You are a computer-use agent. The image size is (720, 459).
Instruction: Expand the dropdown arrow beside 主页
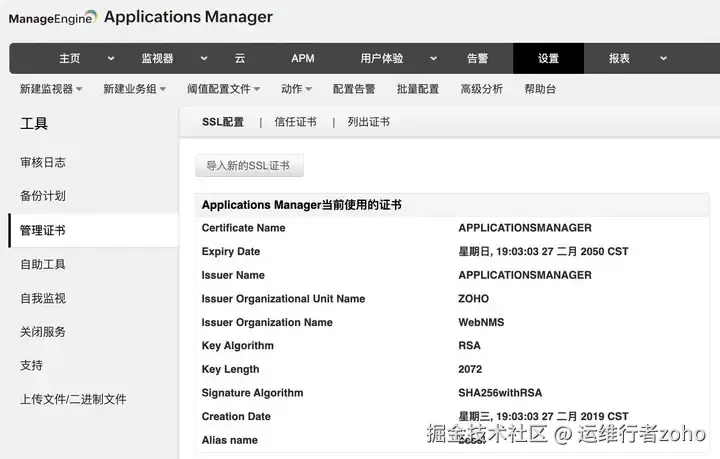point(111,58)
